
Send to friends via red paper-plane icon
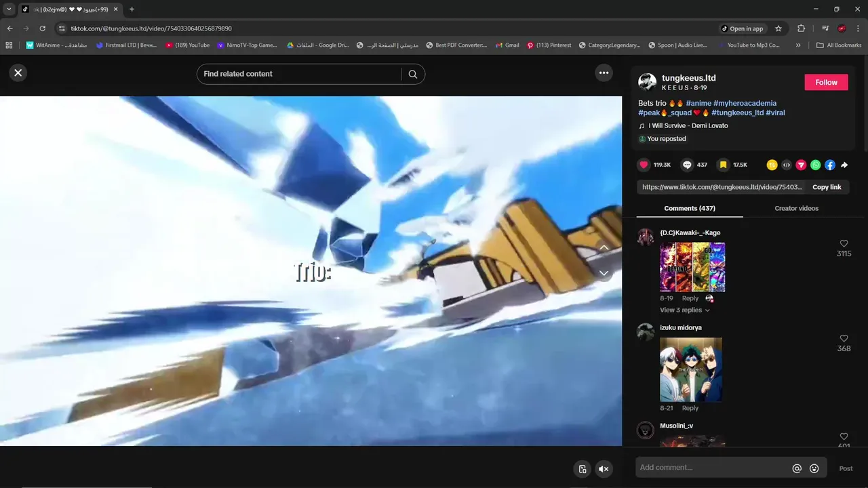pyautogui.click(x=801, y=165)
